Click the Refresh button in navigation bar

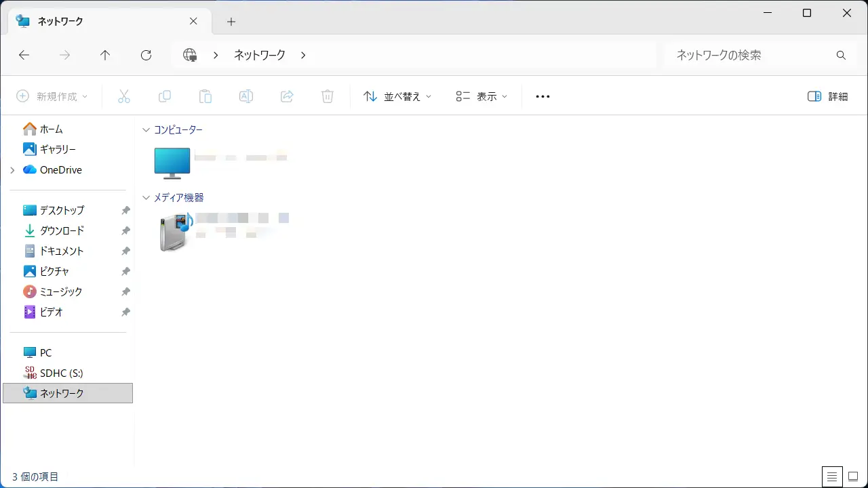(x=146, y=56)
